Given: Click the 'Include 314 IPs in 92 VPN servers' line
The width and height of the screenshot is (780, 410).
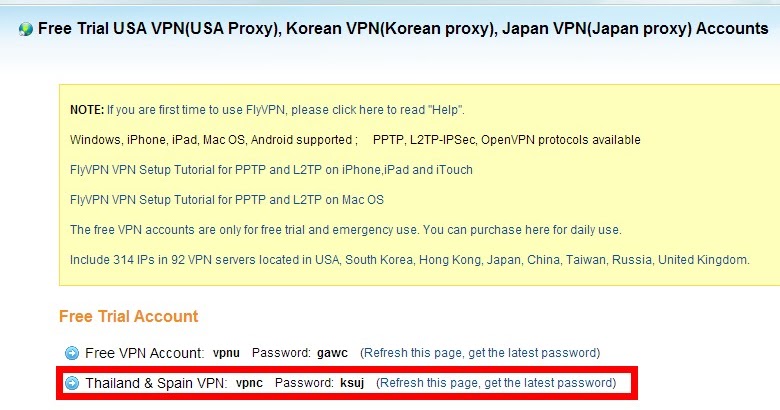Looking at the screenshot, I should [409, 260].
